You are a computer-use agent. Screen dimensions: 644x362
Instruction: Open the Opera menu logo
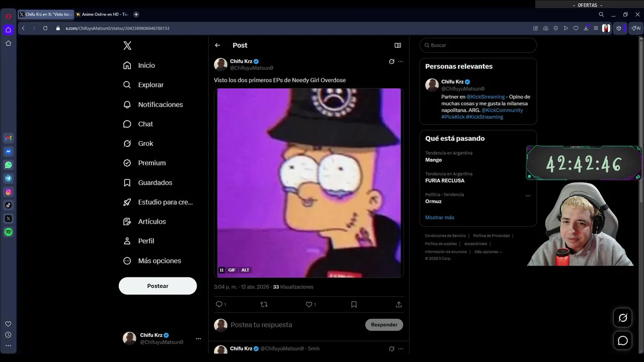[9, 16]
